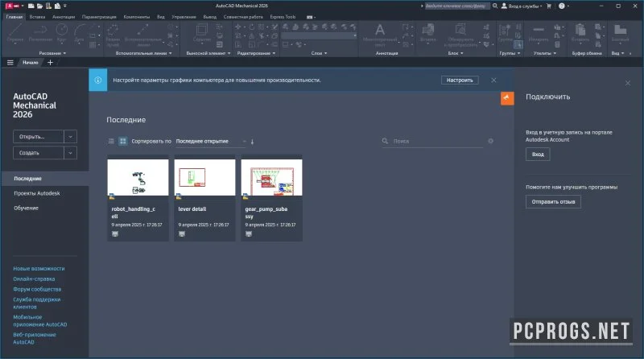
Task: Switch to the Вставка ribbon tab
Action: pos(37,17)
